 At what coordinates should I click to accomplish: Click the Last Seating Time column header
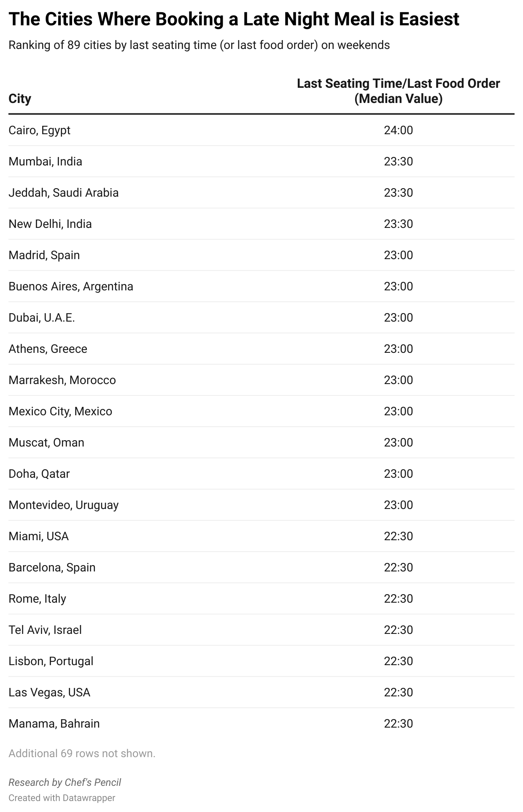[398, 91]
